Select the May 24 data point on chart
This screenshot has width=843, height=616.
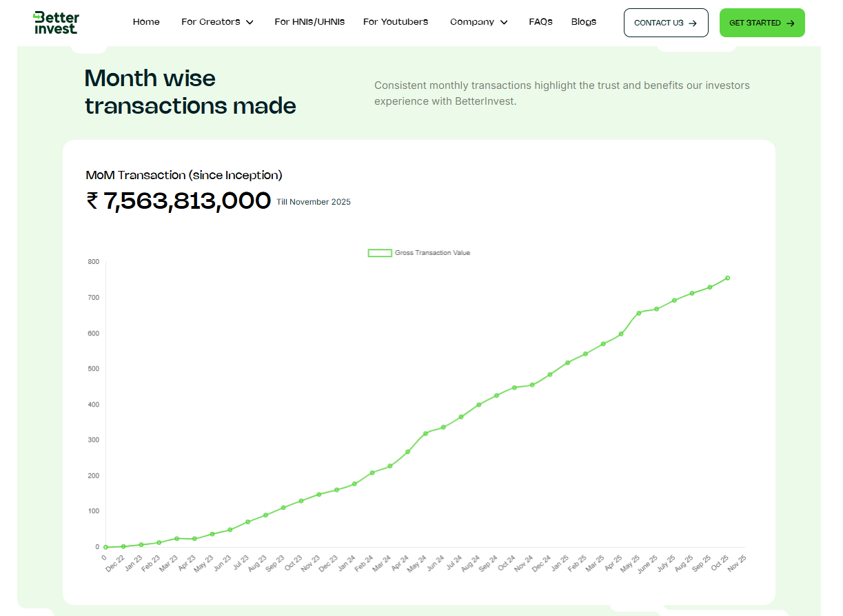[x=425, y=433]
